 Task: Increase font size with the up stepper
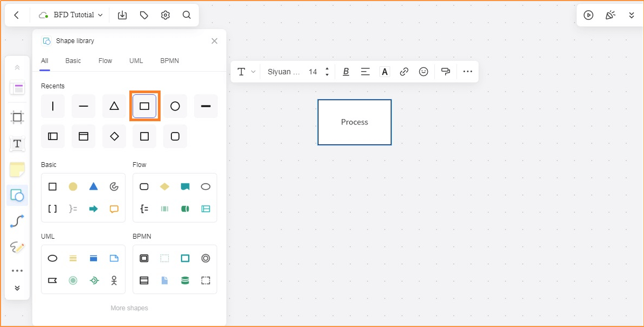pos(327,68)
